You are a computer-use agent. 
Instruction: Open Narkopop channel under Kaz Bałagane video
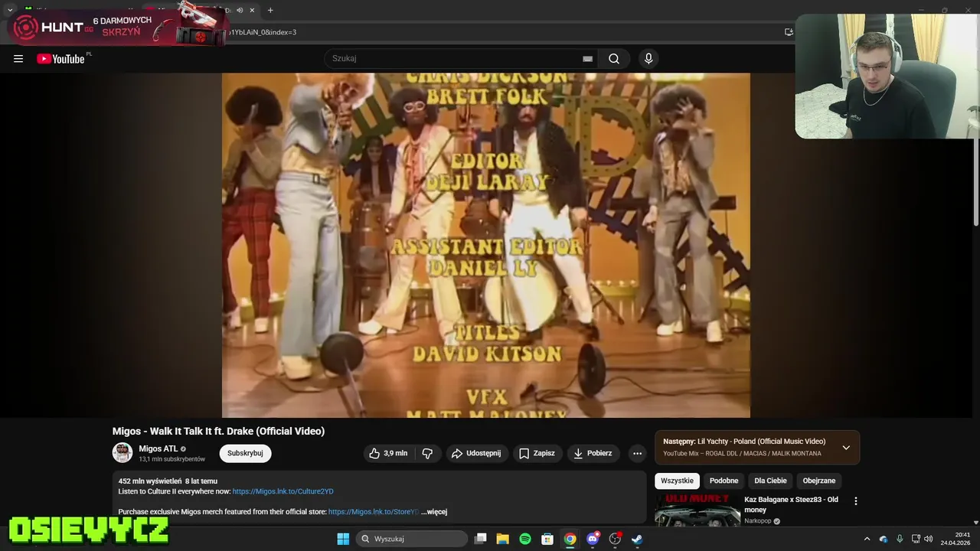pyautogui.click(x=758, y=521)
